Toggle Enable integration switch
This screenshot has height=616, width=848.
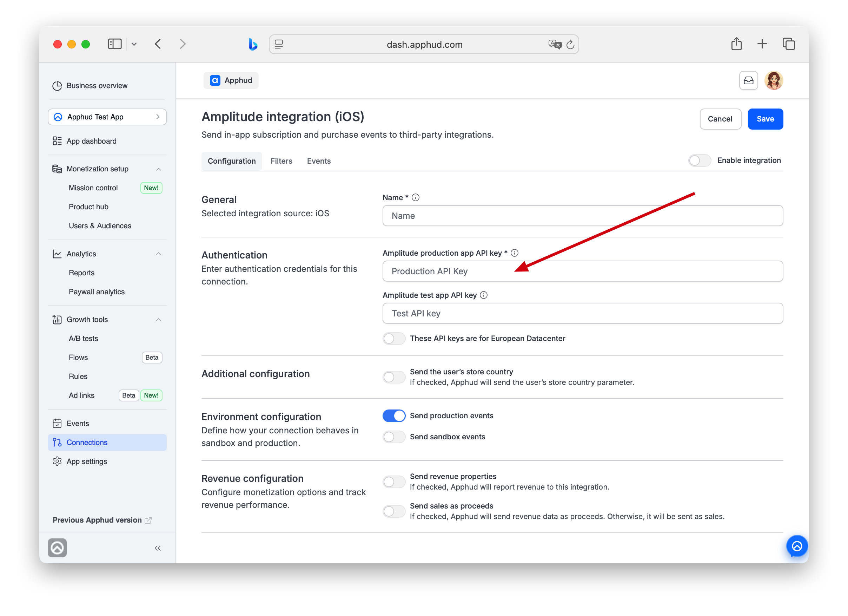[699, 160]
